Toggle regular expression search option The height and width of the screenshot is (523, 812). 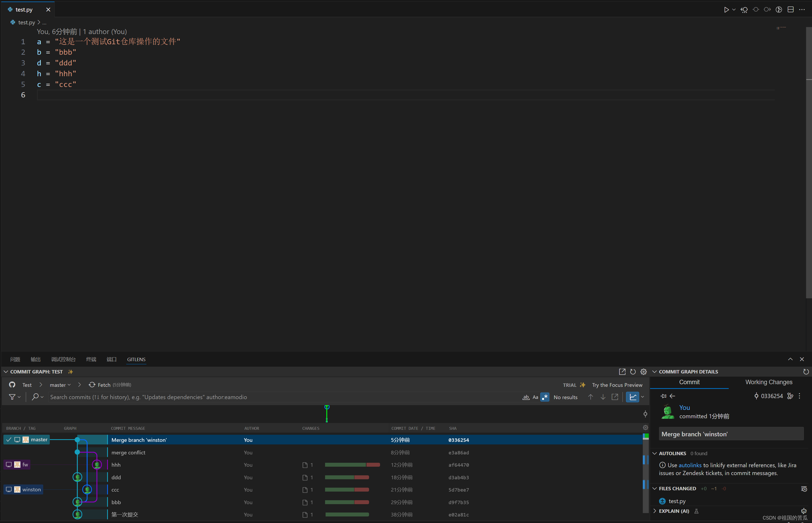coord(545,397)
